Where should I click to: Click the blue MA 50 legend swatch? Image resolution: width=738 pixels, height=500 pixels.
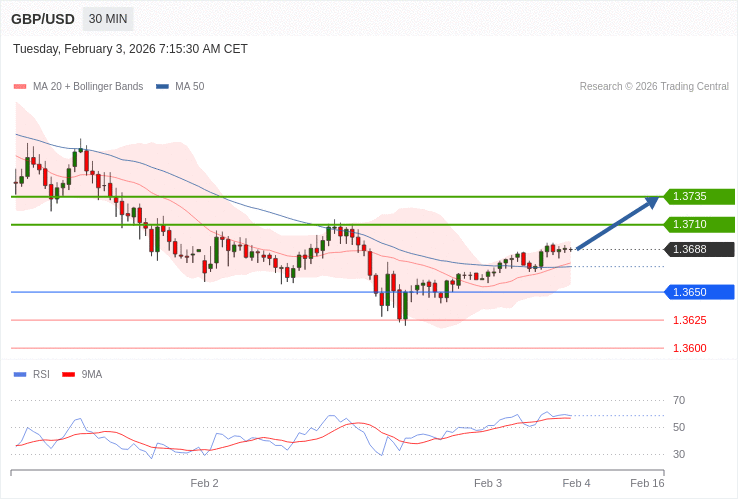pyautogui.click(x=162, y=87)
